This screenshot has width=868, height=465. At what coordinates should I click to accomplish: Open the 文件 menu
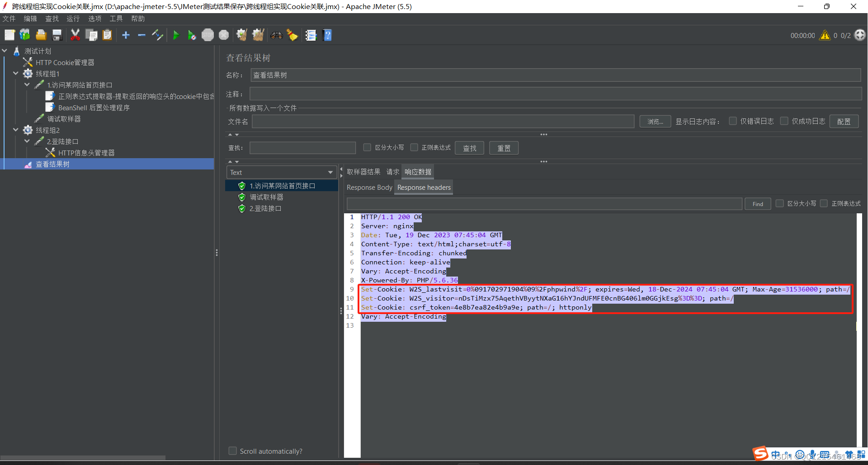point(9,19)
